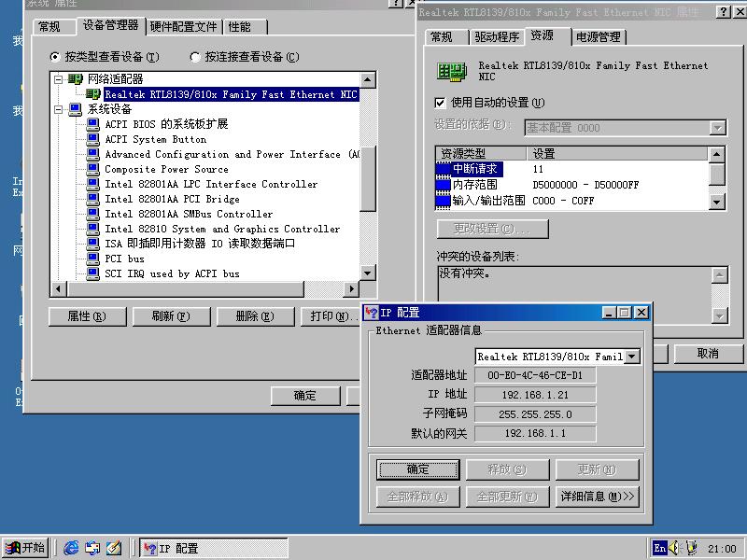Switch to the 硬件配置文件 tab

[x=183, y=27]
